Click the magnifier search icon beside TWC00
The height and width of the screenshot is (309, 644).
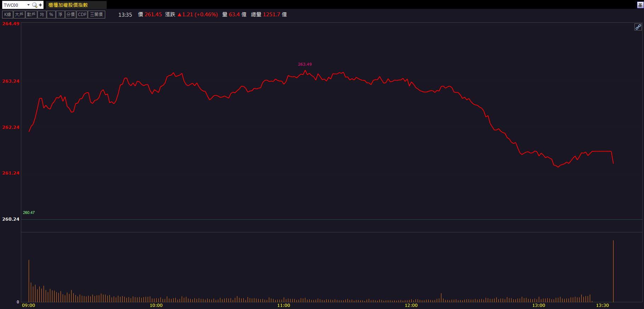(34, 5)
